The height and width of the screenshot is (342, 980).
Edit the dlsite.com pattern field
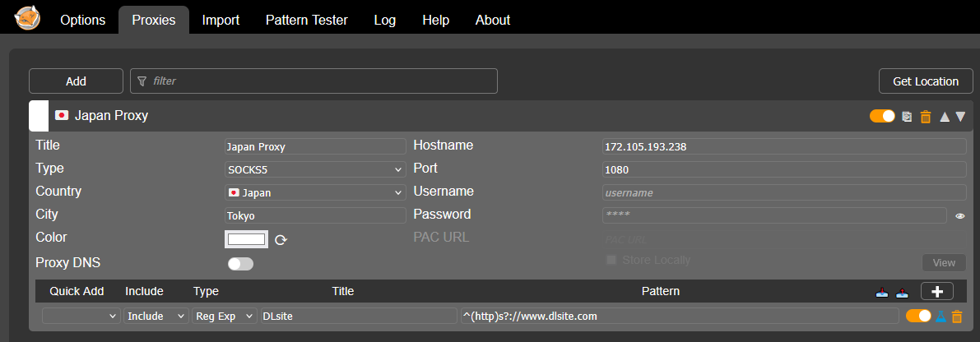tap(680, 316)
